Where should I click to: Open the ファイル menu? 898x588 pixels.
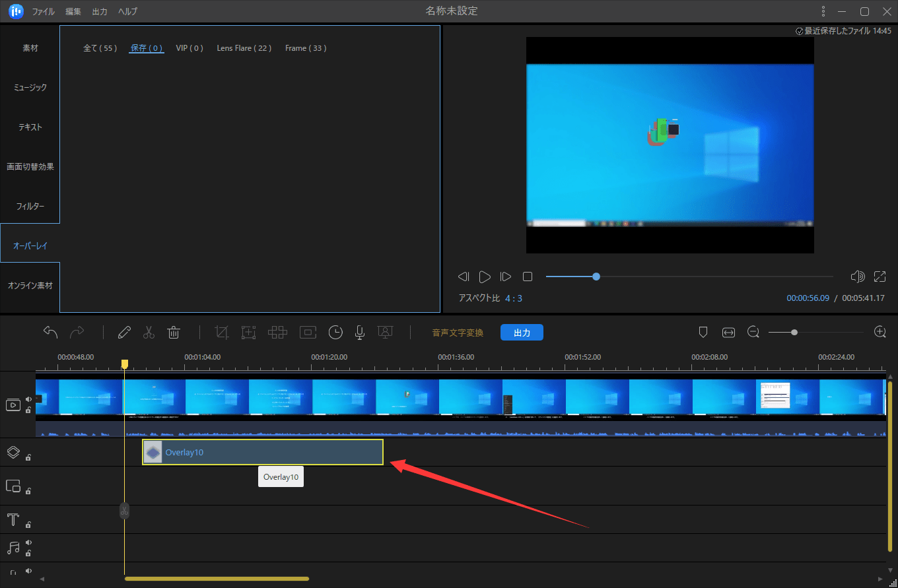pos(44,11)
